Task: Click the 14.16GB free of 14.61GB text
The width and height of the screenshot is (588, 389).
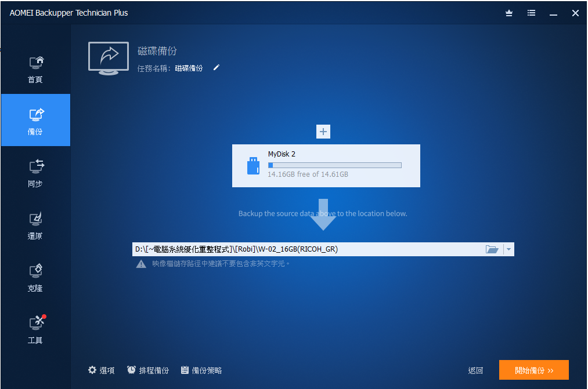Action: click(x=308, y=174)
